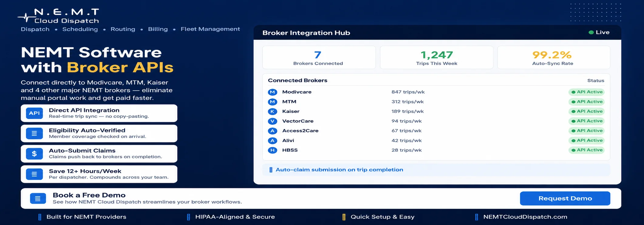Click the 189 trips/wk value

407,111
